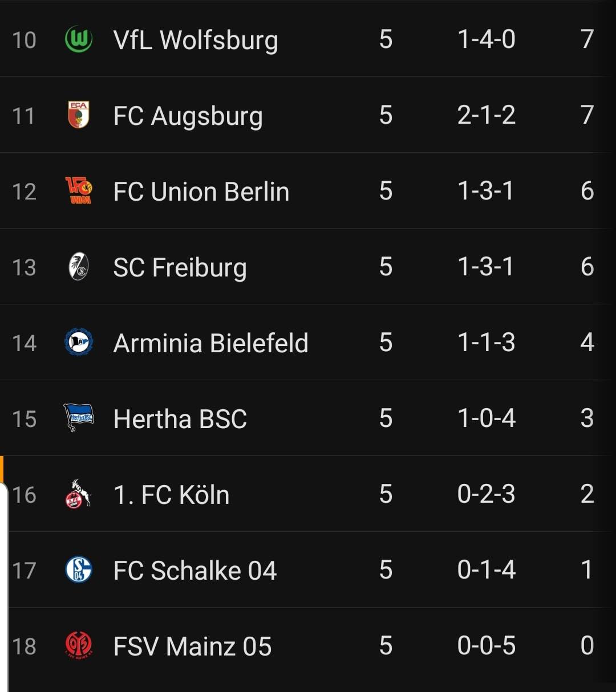This screenshot has height=692, width=616.
Task: Select the FC Union Berlin team name
Action: [x=201, y=192]
